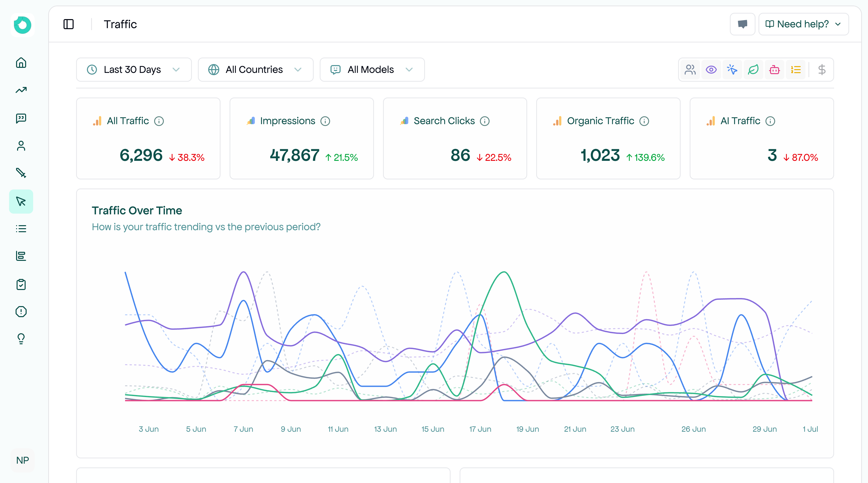Open the list sidebar icon

pyautogui.click(x=21, y=229)
